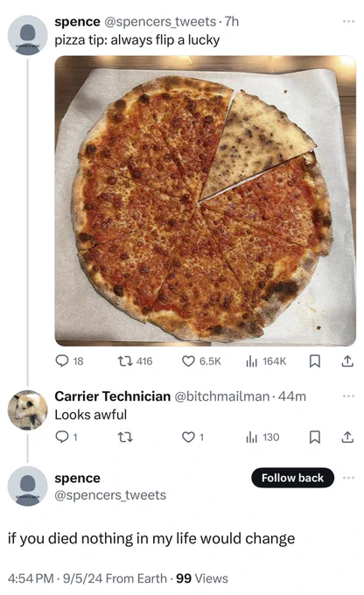Viewport: 364px width, 595px height.
Task: Open the @spencers_tweets handle under Follow back
Action: [x=110, y=495]
